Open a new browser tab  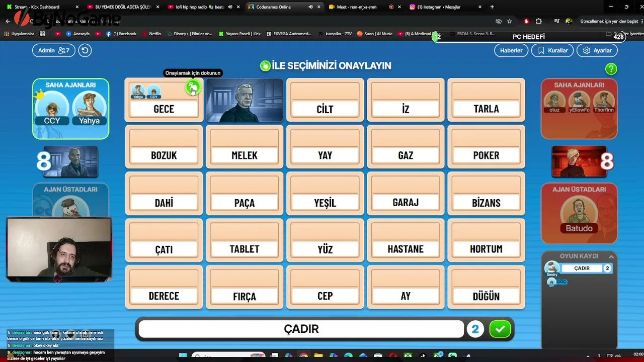click(492, 7)
